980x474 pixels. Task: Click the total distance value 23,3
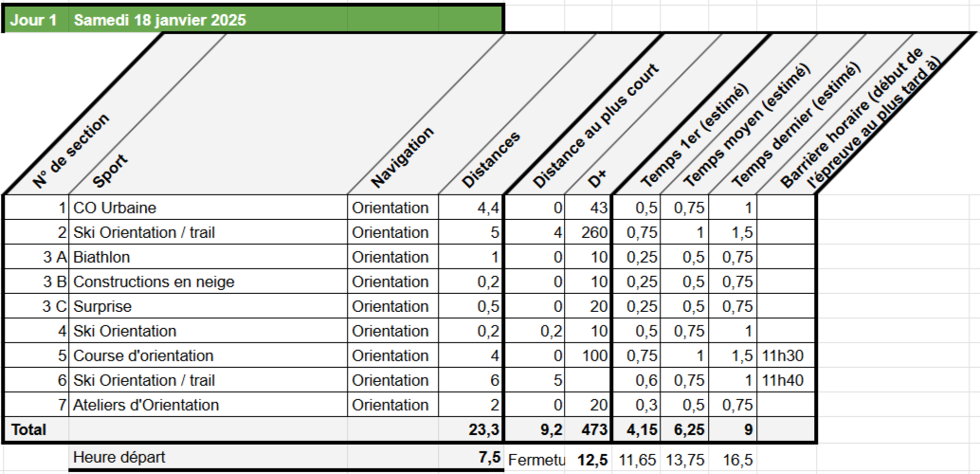pyautogui.click(x=481, y=429)
